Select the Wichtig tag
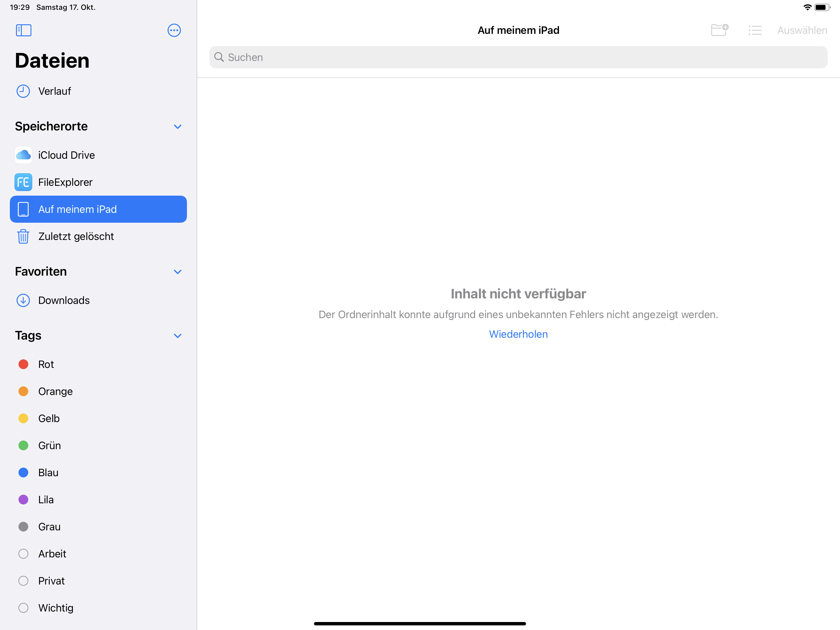Image resolution: width=840 pixels, height=630 pixels. pyautogui.click(x=55, y=608)
